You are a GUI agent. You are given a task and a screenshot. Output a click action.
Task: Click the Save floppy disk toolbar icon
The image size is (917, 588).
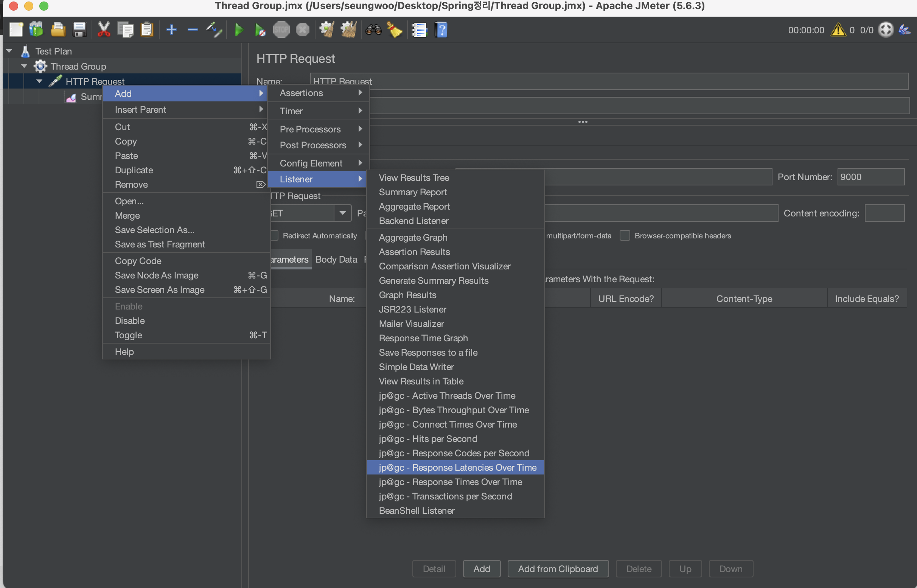[79, 30]
